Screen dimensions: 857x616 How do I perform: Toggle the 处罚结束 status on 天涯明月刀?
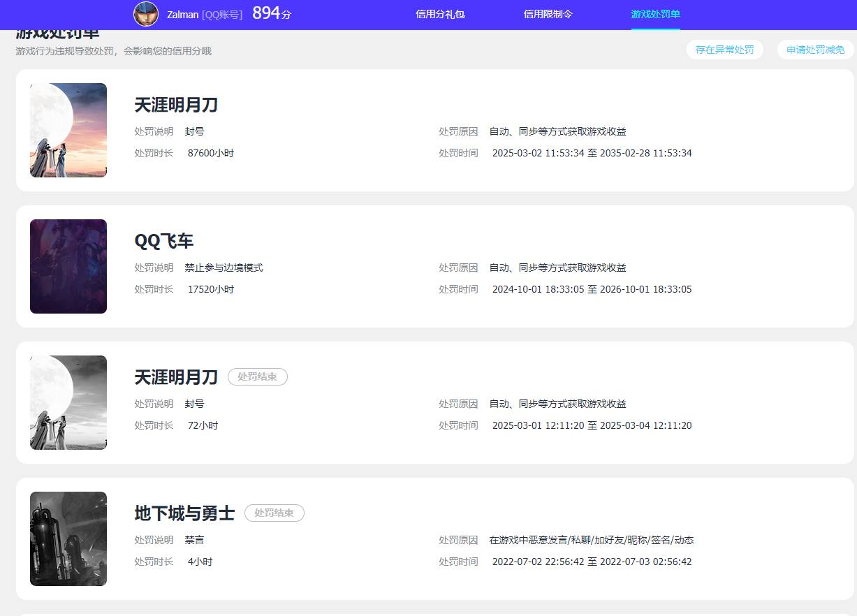point(257,376)
